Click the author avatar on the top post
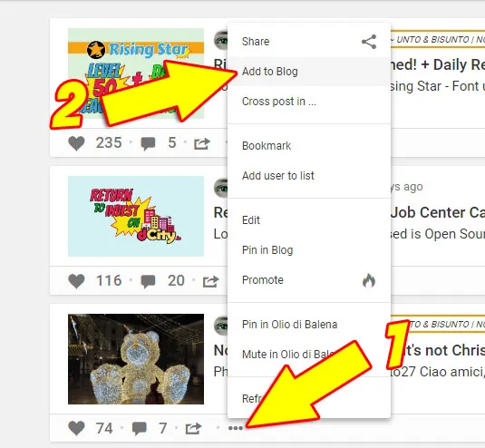Viewport: 485px width, 448px height. [221, 40]
